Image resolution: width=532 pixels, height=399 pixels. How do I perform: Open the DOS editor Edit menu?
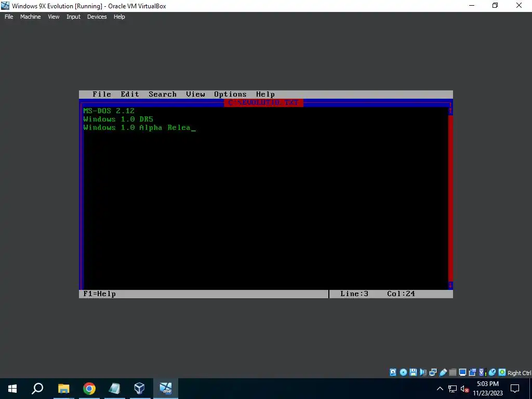(x=130, y=95)
